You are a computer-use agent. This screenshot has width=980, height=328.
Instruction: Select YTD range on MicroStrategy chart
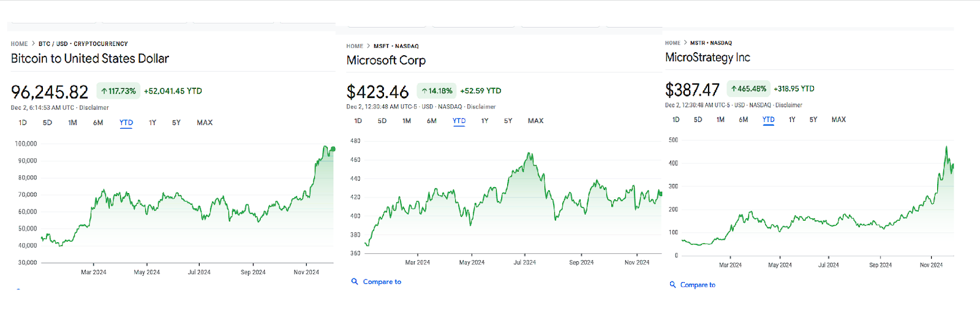point(769,120)
